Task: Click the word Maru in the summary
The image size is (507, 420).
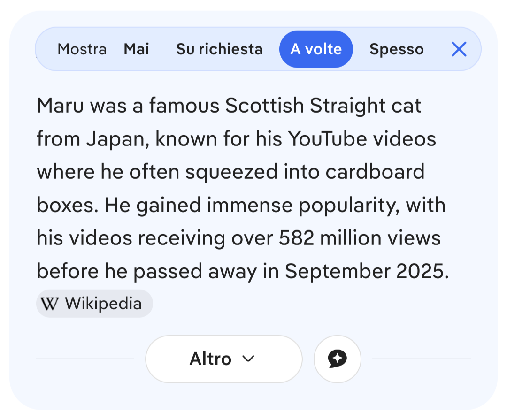Action: pyautogui.click(x=60, y=106)
